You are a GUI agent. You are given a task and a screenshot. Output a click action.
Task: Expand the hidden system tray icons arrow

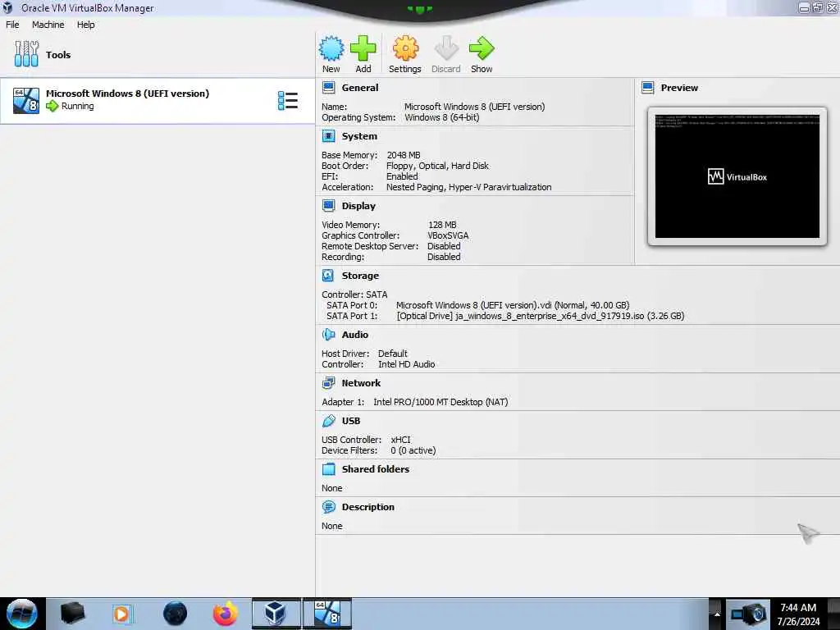pyautogui.click(x=717, y=614)
